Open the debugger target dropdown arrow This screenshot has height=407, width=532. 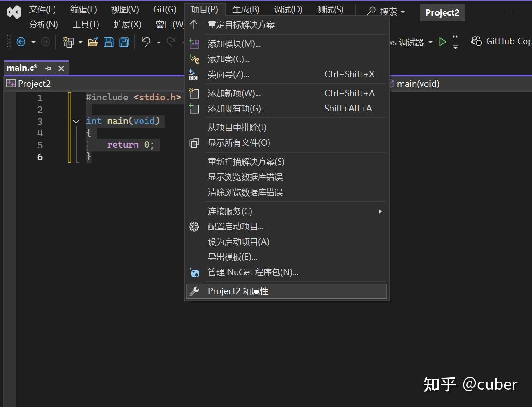(x=430, y=43)
